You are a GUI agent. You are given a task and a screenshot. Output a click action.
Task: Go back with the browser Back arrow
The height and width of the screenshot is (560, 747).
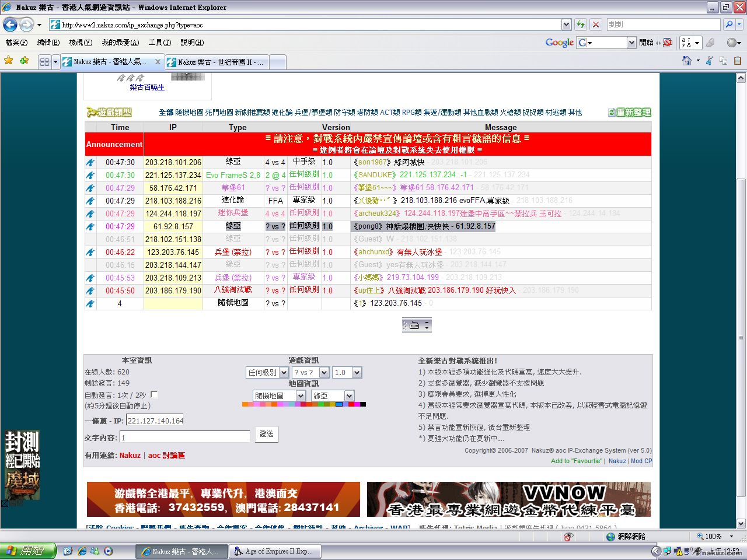click(x=10, y=24)
